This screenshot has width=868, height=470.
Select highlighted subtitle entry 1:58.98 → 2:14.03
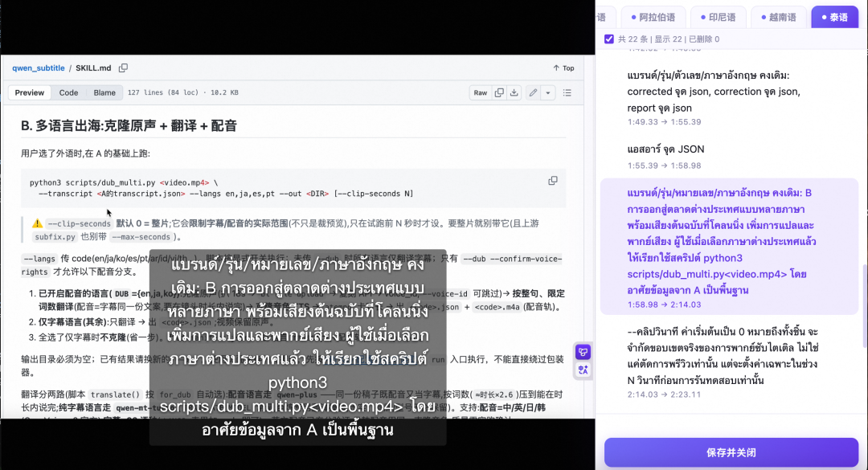coord(729,247)
